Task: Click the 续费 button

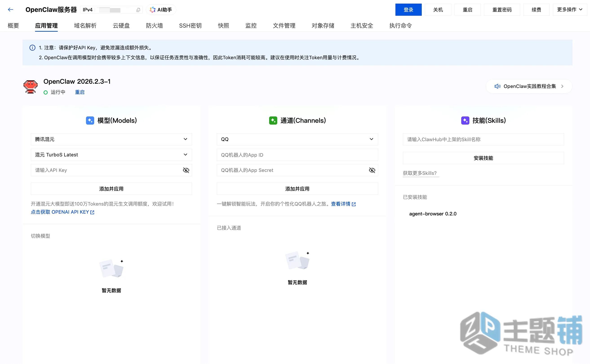Action: pyautogui.click(x=536, y=10)
